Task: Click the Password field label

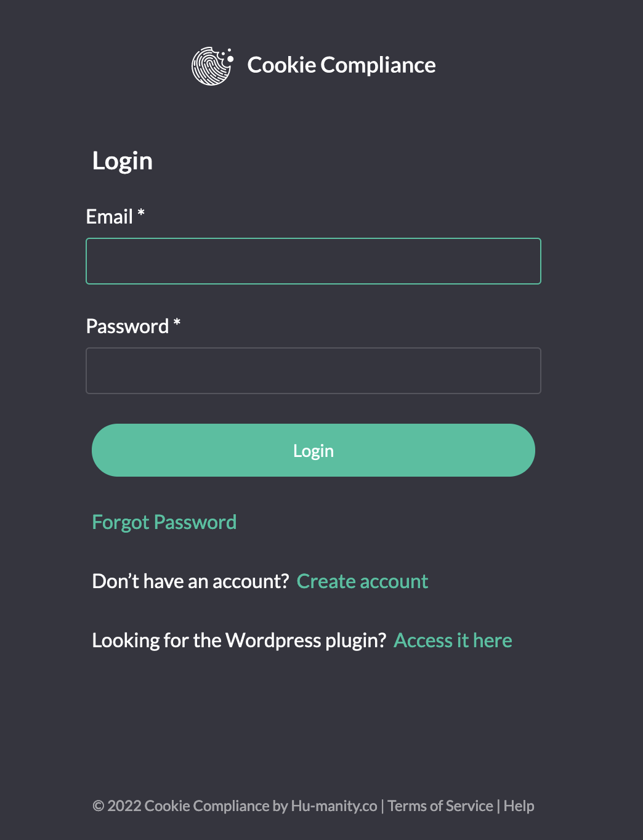Action: click(x=127, y=326)
